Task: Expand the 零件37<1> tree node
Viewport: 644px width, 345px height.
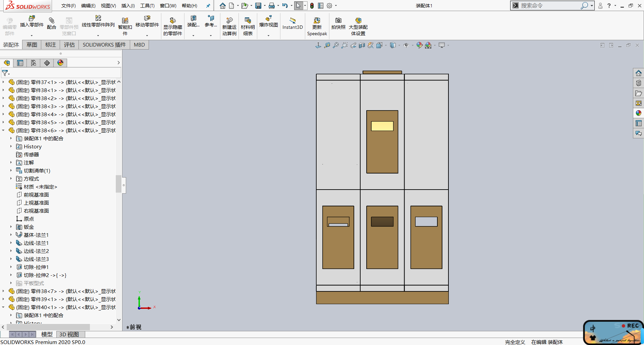Action: [3, 82]
